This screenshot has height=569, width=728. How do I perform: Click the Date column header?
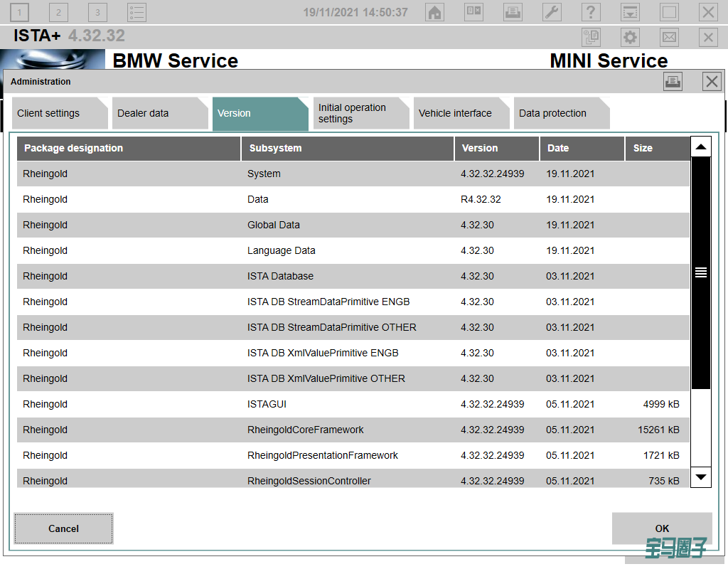[x=582, y=148]
